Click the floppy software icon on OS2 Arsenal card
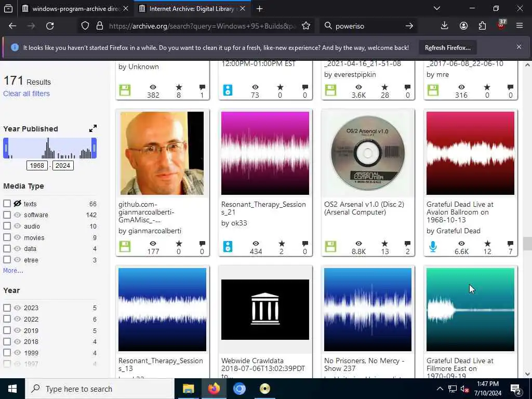The height and width of the screenshot is (399, 532). point(330,246)
